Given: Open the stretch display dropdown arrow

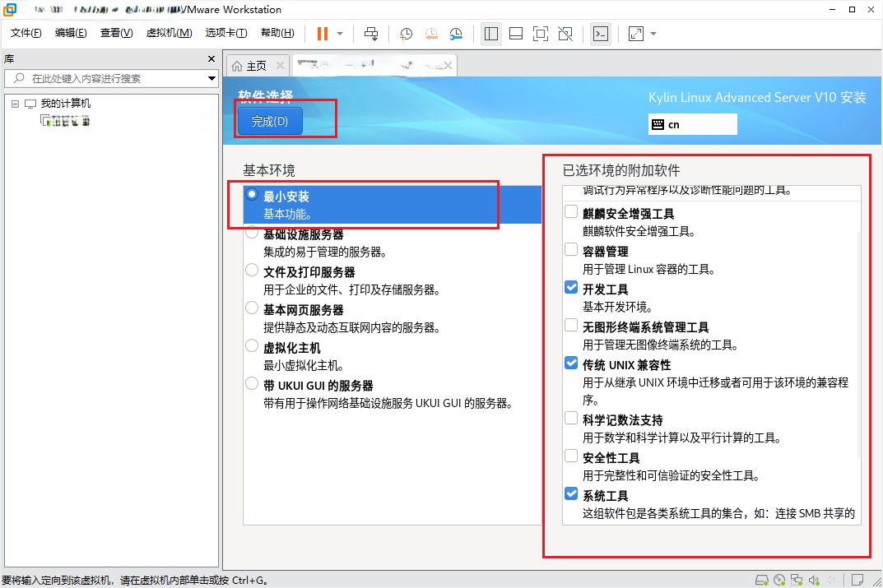Looking at the screenshot, I should (653, 34).
